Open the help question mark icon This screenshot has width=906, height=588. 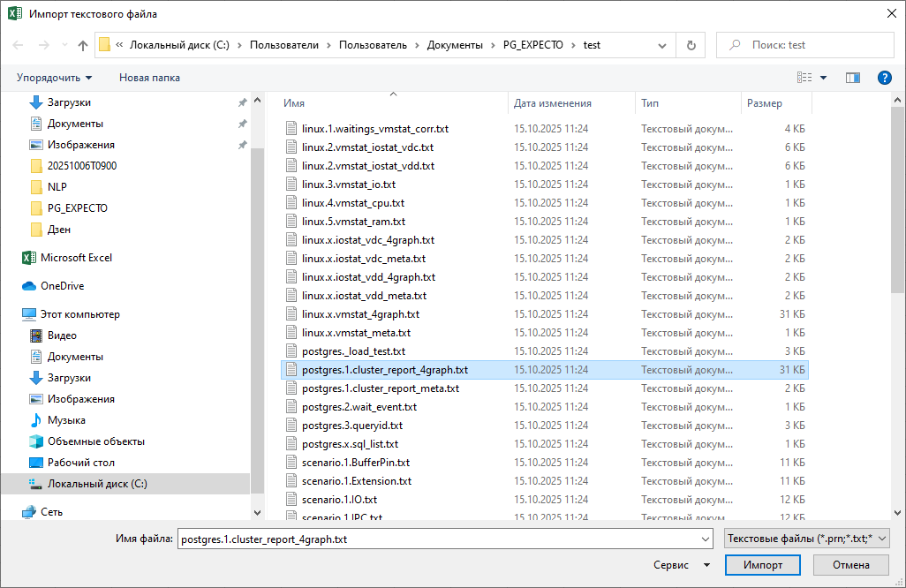[x=884, y=78]
